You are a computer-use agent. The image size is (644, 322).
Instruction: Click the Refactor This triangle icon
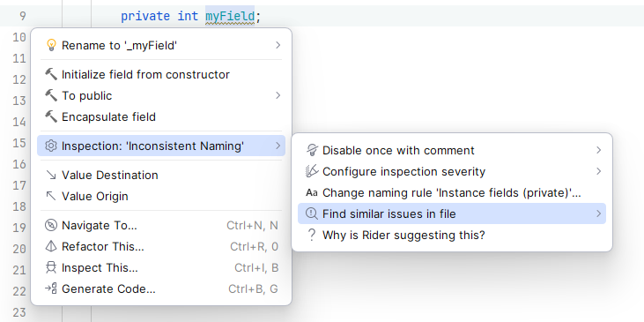(51, 246)
